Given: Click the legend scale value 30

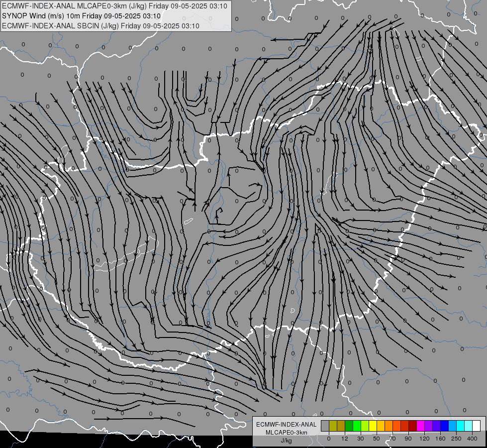Looking at the screenshot, I should tap(361, 439).
